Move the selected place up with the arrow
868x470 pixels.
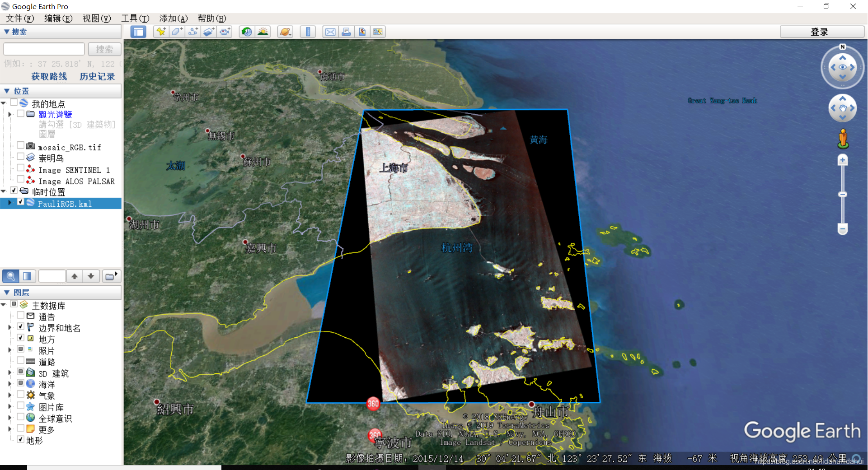(75, 276)
